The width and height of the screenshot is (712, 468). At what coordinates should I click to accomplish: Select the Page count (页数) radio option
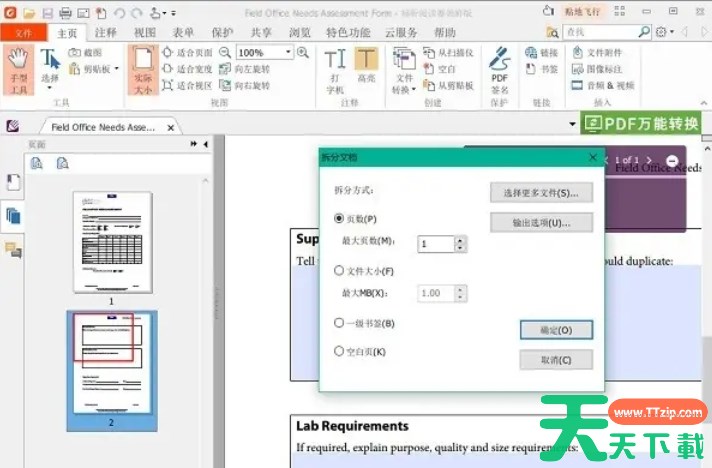[339, 218]
